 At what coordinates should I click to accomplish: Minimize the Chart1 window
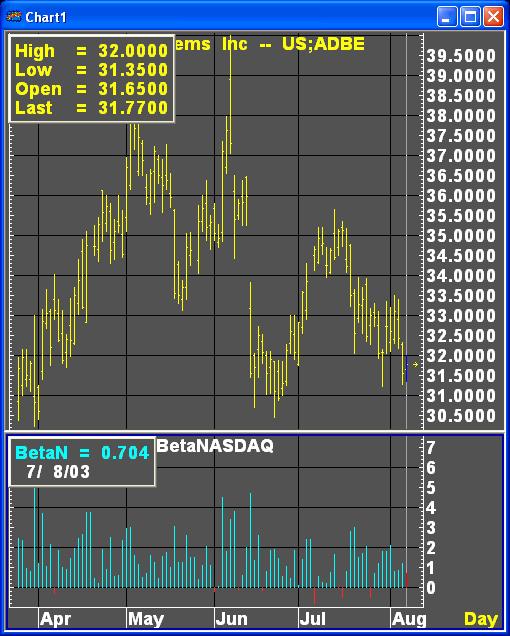point(447,17)
